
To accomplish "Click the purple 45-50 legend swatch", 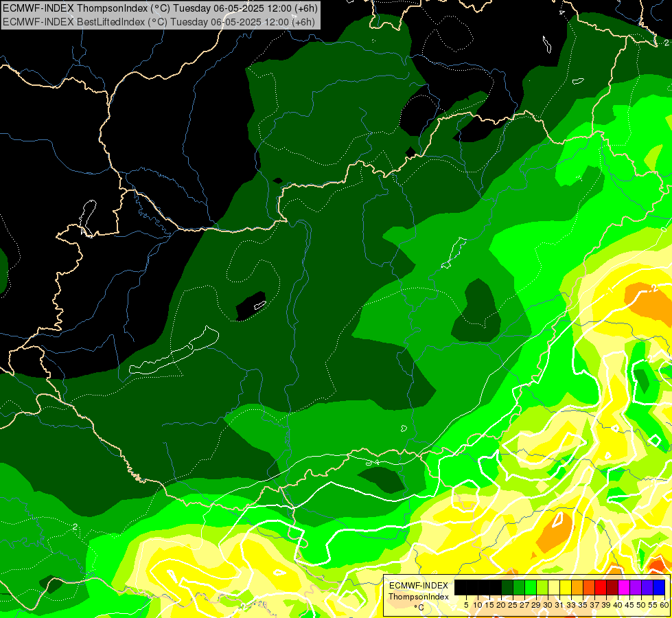I will click(636, 587).
